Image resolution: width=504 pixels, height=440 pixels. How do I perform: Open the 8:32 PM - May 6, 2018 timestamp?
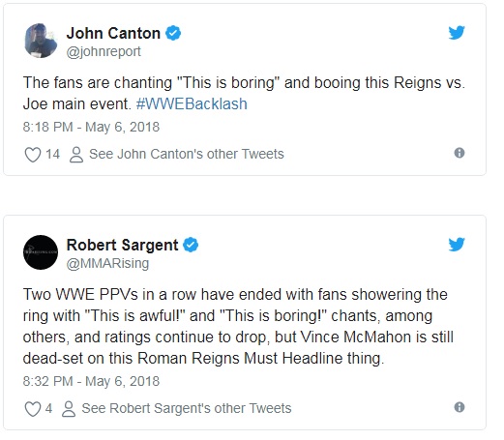click(x=91, y=381)
